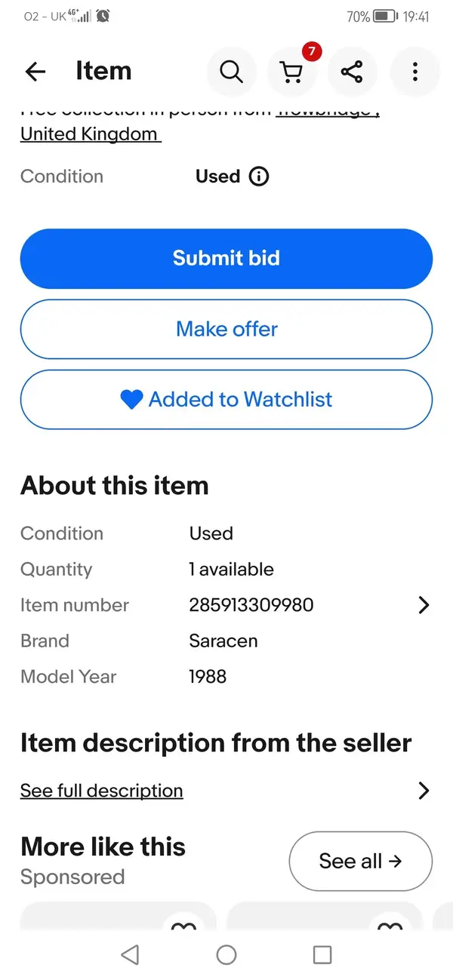The height and width of the screenshot is (980, 453).
Task: Click the See all button
Action: tap(361, 861)
